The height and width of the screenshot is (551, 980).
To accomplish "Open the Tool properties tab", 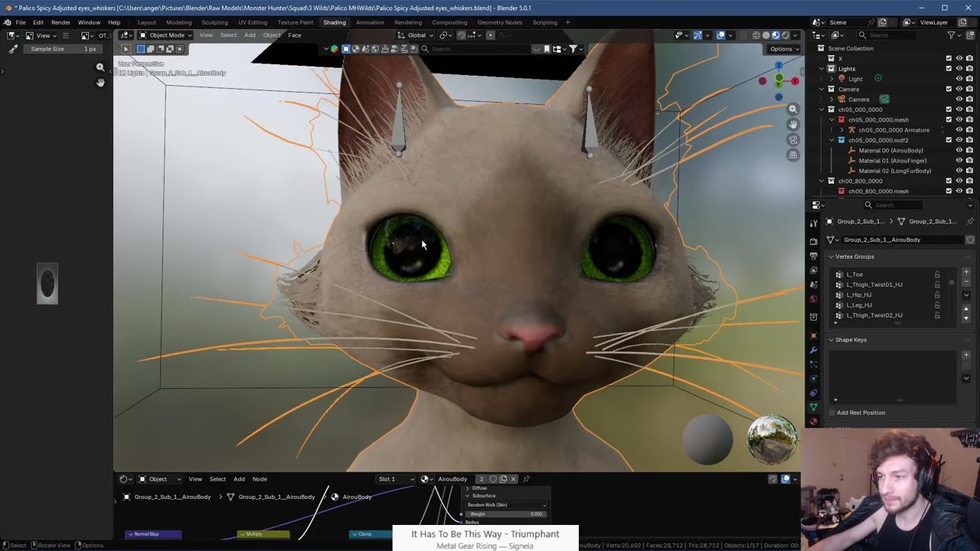I will tap(813, 223).
